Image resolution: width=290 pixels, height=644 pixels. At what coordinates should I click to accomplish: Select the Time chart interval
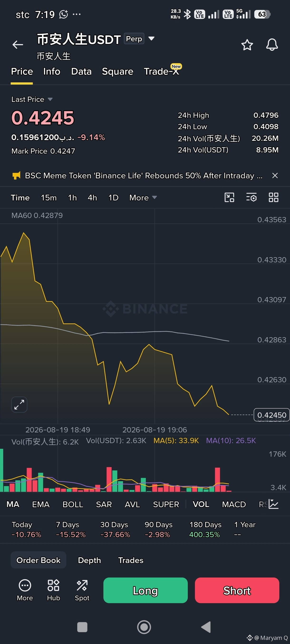point(20,198)
